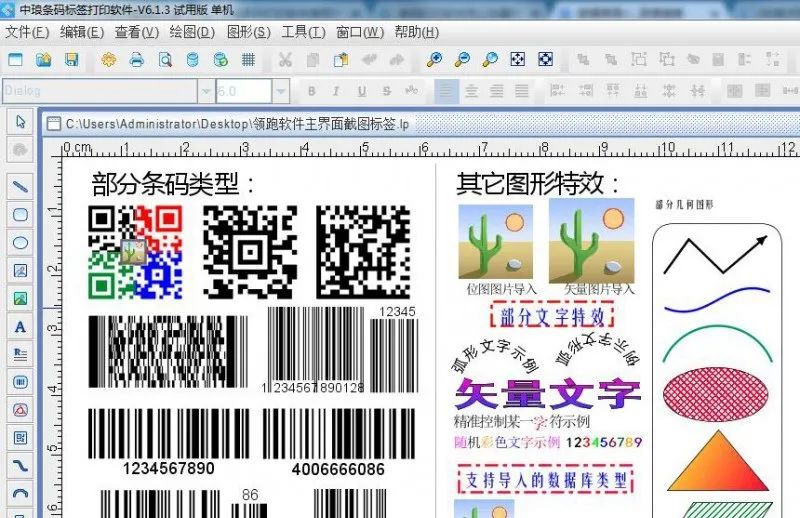Image resolution: width=800 pixels, height=518 pixels.
Task: Set text alignment to center
Action: point(471,91)
